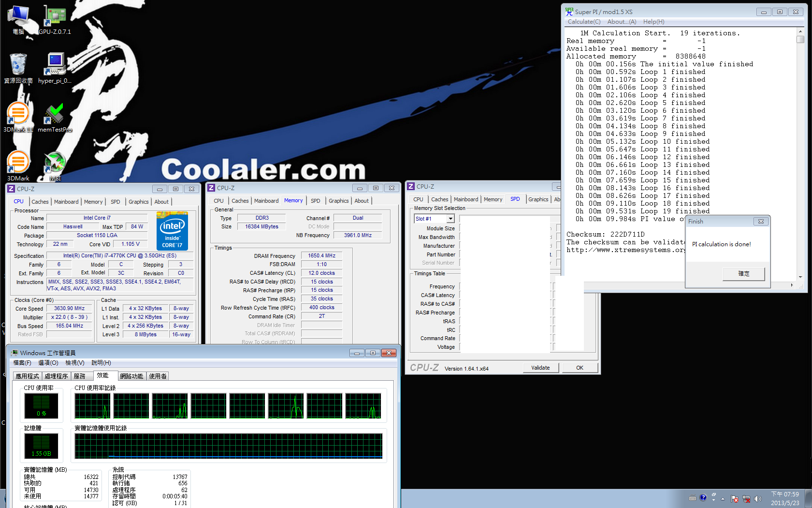Launch the MSI dragon desktop shortcut
The width and height of the screenshot is (812, 508).
coord(55,166)
